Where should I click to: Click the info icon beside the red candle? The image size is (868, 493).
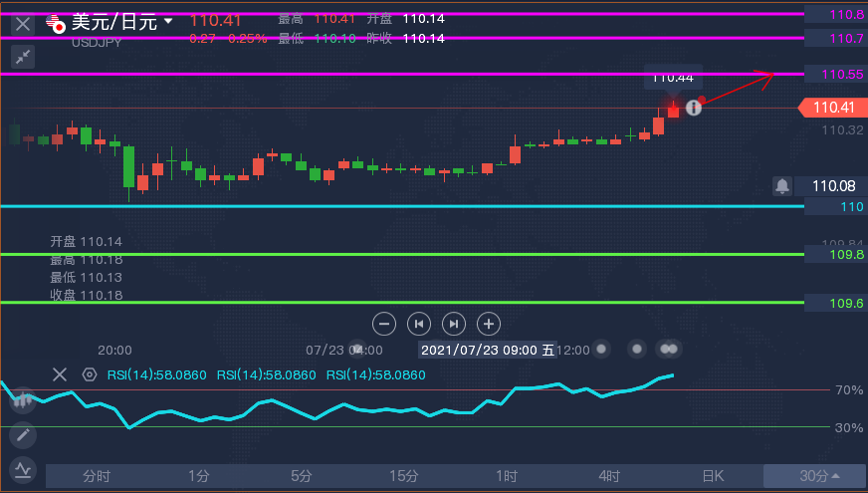pyautogui.click(x=693, y=108)
